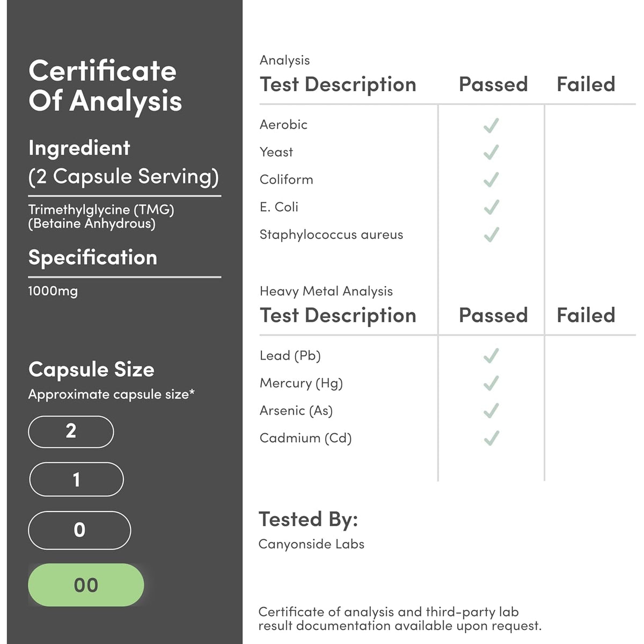Click the Failed header in Heavy Metal table

click(586, 315)
